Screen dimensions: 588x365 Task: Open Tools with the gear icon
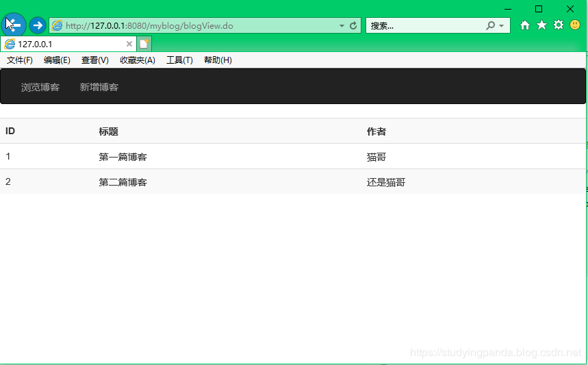559,25
